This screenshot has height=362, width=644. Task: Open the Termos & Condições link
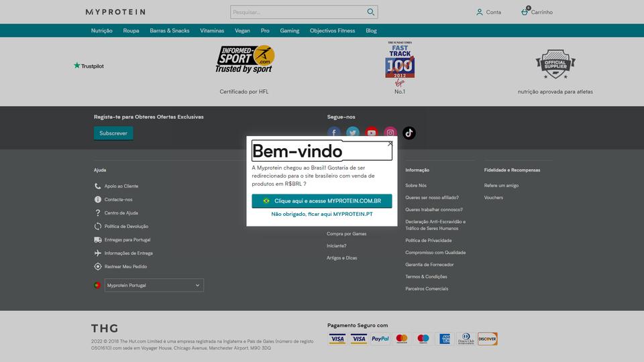click(x=427, y=277)
